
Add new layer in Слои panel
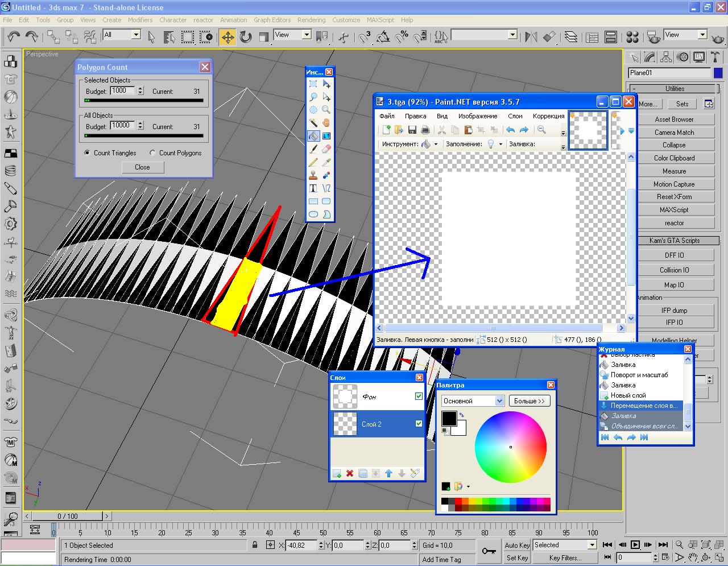point(337,473)
